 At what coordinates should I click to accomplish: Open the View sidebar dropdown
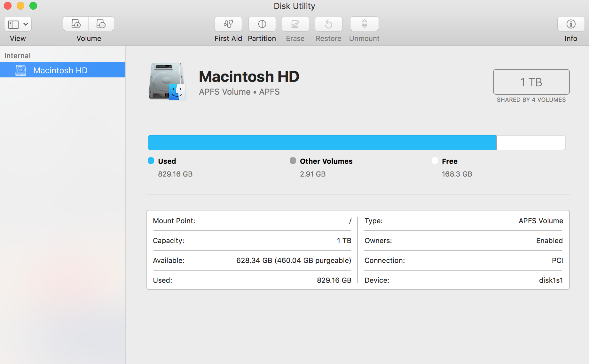click(18, 24)
